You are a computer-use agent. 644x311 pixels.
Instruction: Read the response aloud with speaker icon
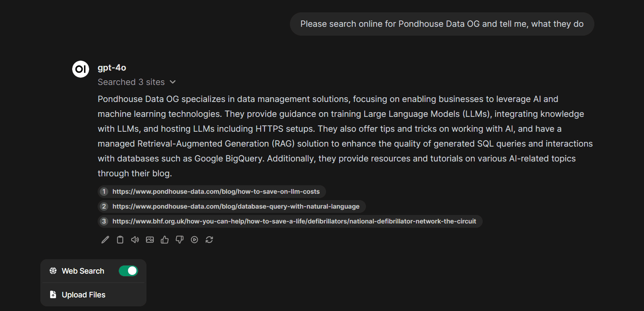click(135, 240)
